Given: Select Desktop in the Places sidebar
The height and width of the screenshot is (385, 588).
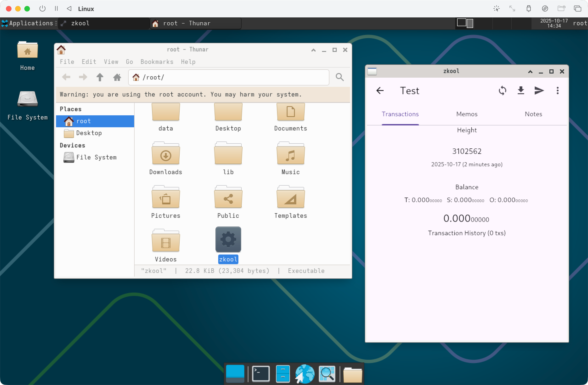Looking at the screenshot, I should (89, 133).
